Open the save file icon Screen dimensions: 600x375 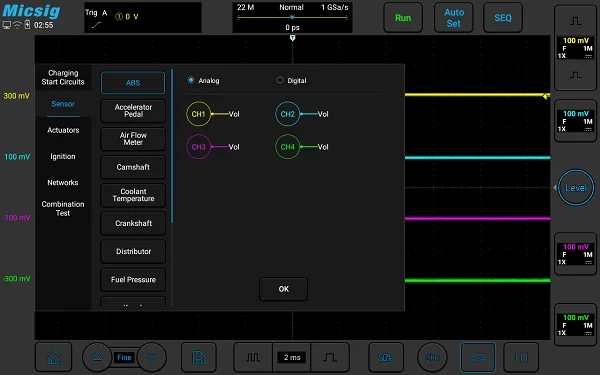click(198, 357)
